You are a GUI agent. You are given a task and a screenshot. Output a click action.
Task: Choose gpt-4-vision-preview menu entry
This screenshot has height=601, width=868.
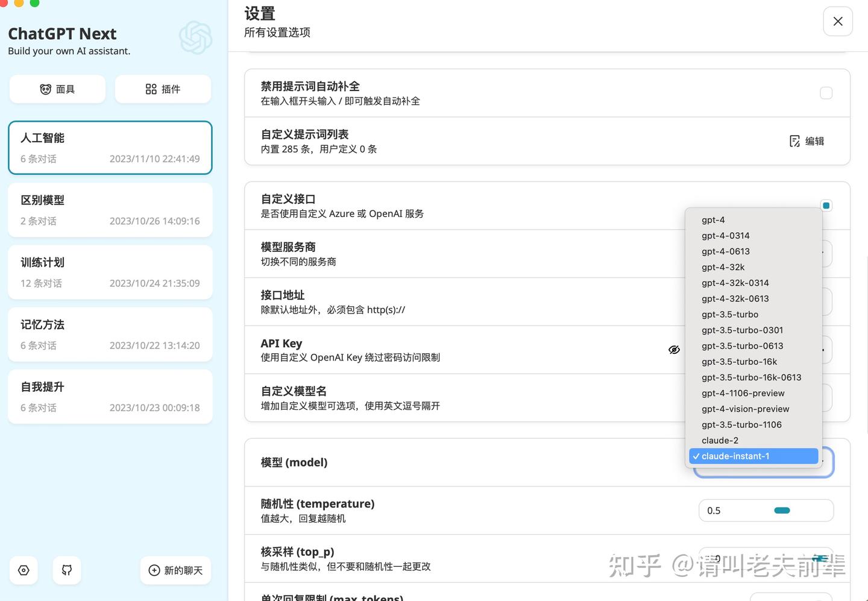click(x=753, y=409)
